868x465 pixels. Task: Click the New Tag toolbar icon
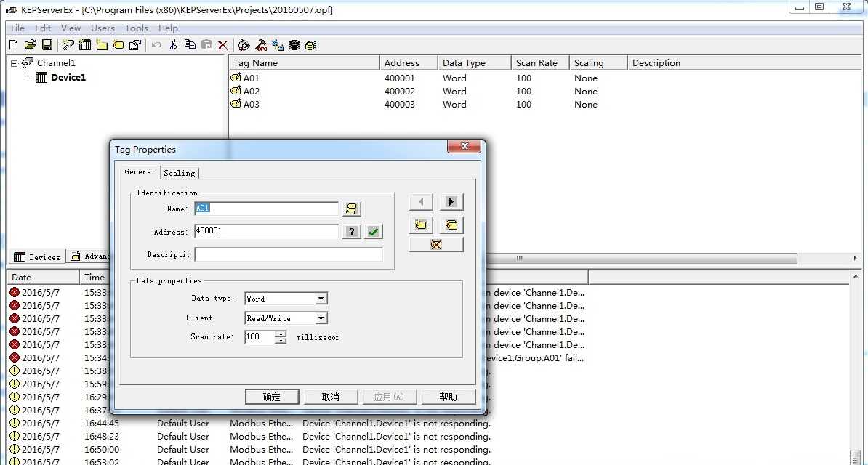coord(118,45)
